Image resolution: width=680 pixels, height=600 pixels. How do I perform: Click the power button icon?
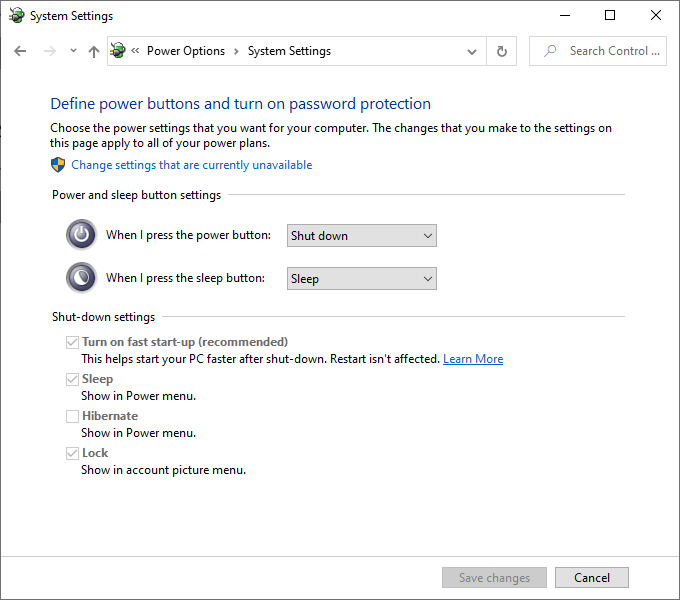[81, 235]
